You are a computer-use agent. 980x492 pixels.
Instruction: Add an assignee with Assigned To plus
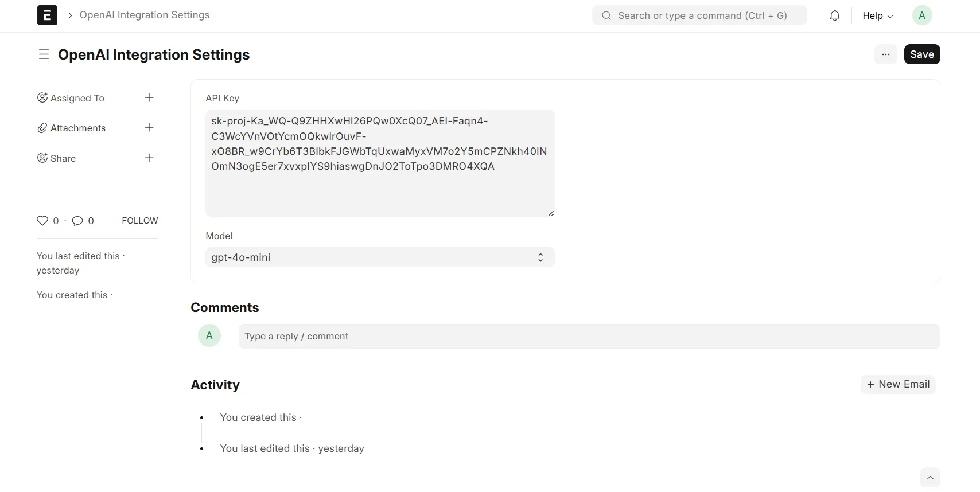[x=149, y=97]
